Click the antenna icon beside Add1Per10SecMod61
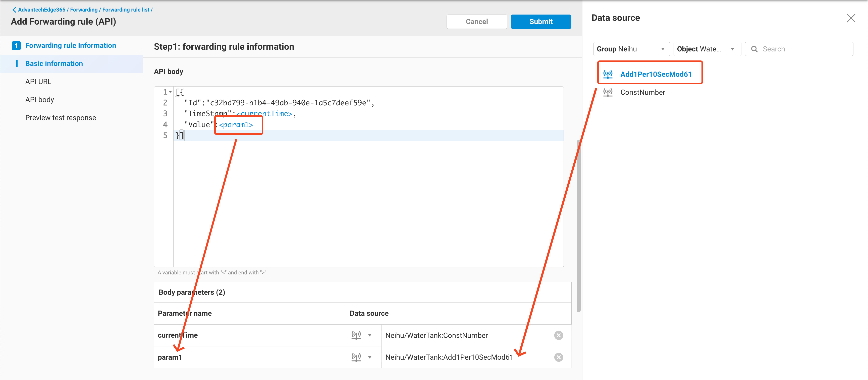This screenshot has height=380, width=868. pos(608,73)
